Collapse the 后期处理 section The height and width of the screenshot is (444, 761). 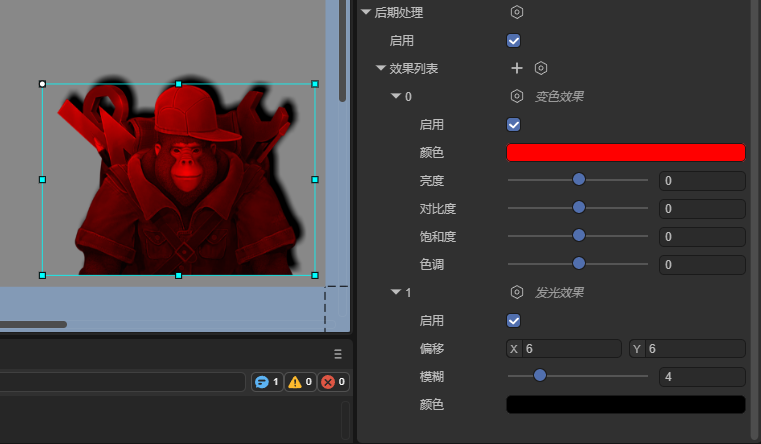coord(366,13)
